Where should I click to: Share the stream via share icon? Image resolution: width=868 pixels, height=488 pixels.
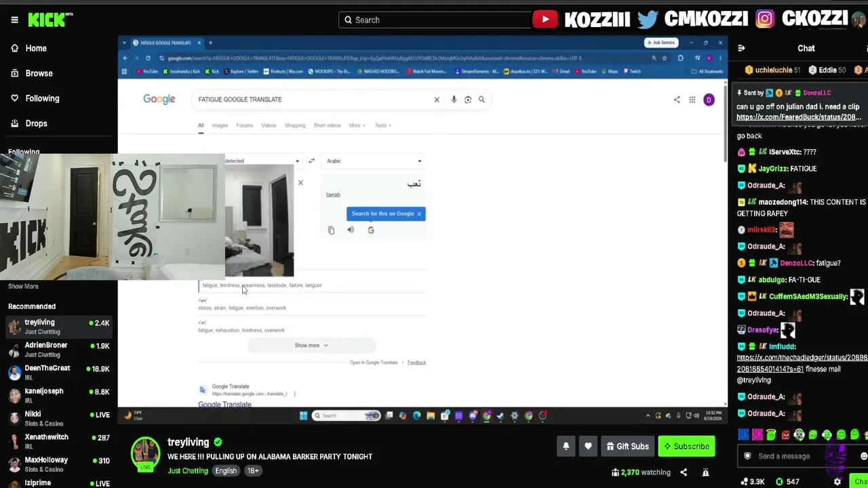click(x=684, y=472)
